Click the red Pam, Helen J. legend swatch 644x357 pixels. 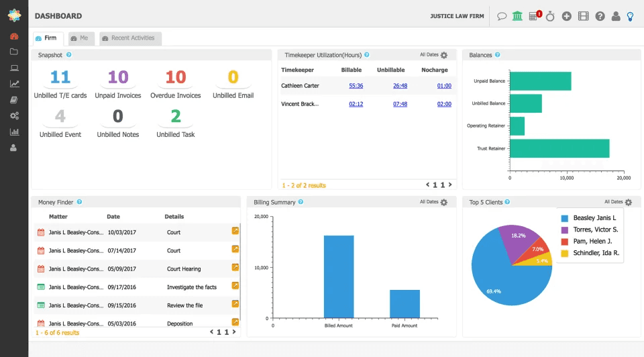click(565, 242)
